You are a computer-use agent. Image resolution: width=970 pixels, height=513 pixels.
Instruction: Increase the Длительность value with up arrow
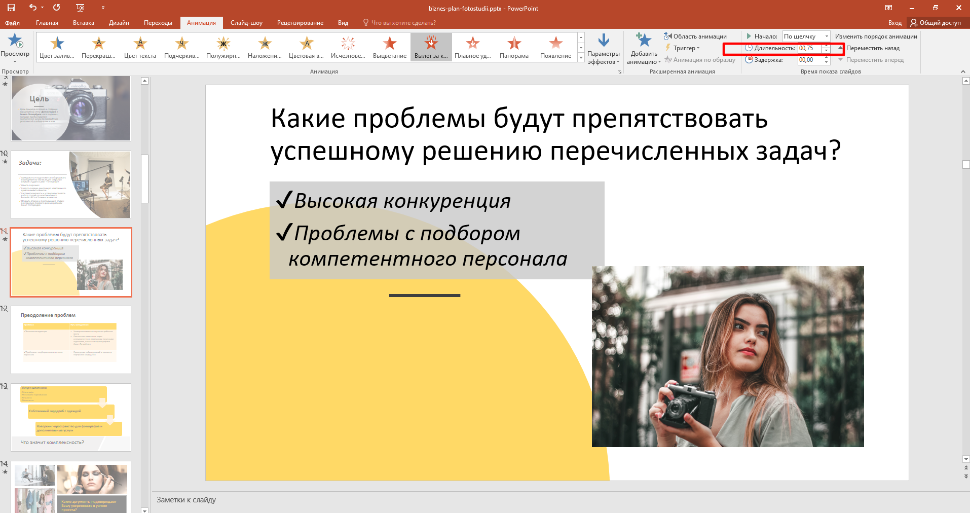tap(826, 46)
